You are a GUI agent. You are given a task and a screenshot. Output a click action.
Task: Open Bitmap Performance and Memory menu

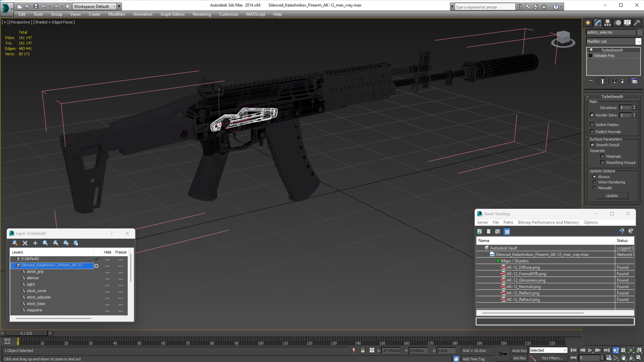point(548,222)
